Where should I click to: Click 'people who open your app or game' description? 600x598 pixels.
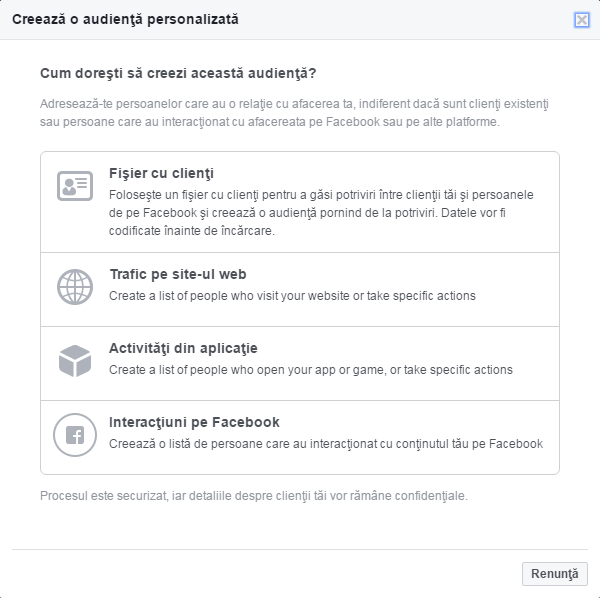pyautogui.click(x=310, y=370)
